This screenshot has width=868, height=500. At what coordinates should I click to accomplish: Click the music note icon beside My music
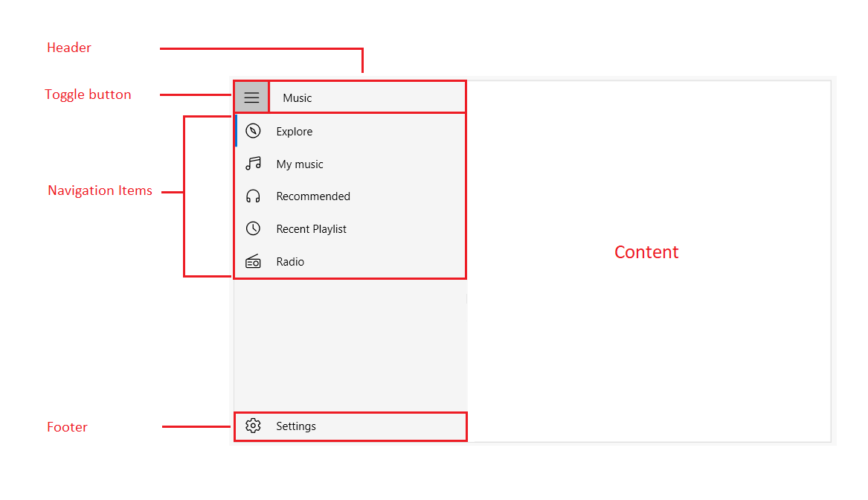coord(253,163)
